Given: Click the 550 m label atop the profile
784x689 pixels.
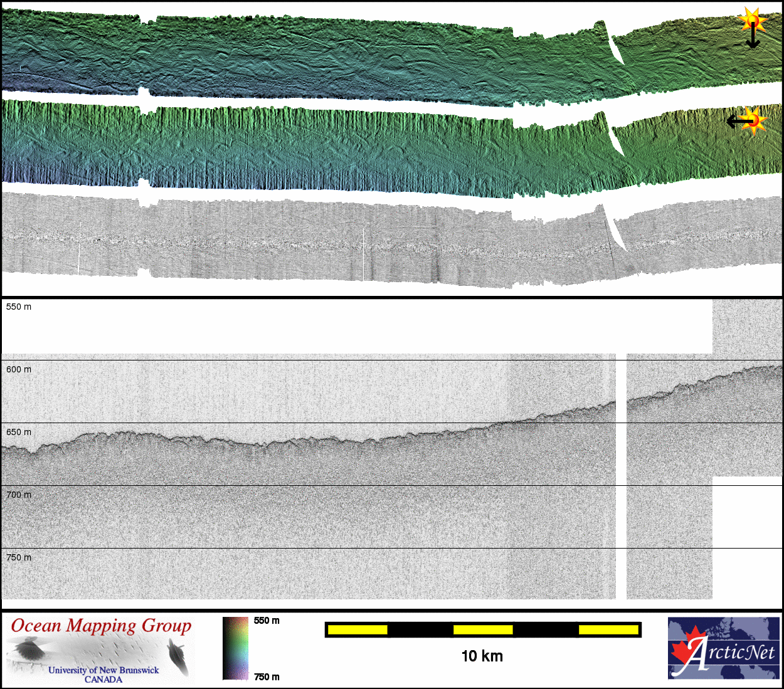Looking at the screenshot, I should click(19, 307).
